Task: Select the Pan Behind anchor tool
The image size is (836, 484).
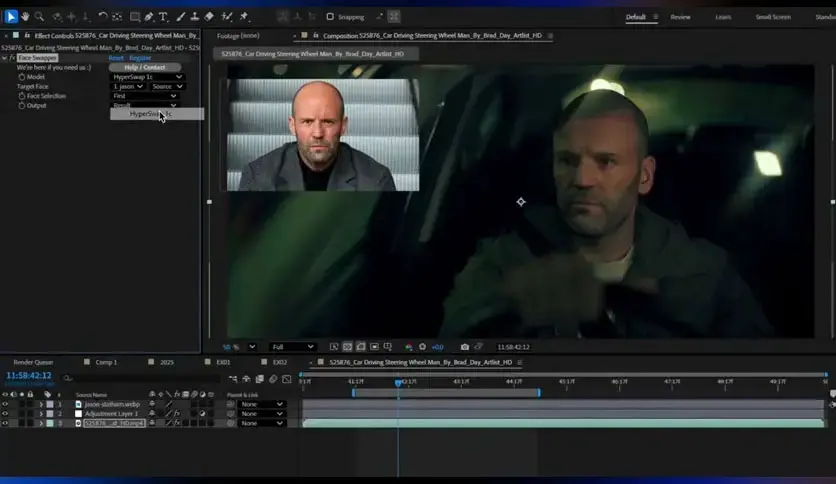Action: click(117, 17)
